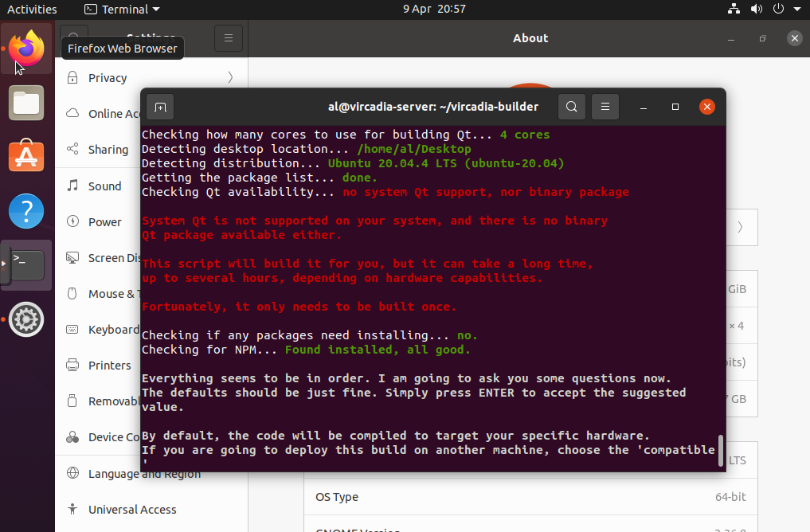The width and height of the screenshot is (810, 532).
Task: Click 'Found installed, all good.' in terminal
Action: [378, 350]
